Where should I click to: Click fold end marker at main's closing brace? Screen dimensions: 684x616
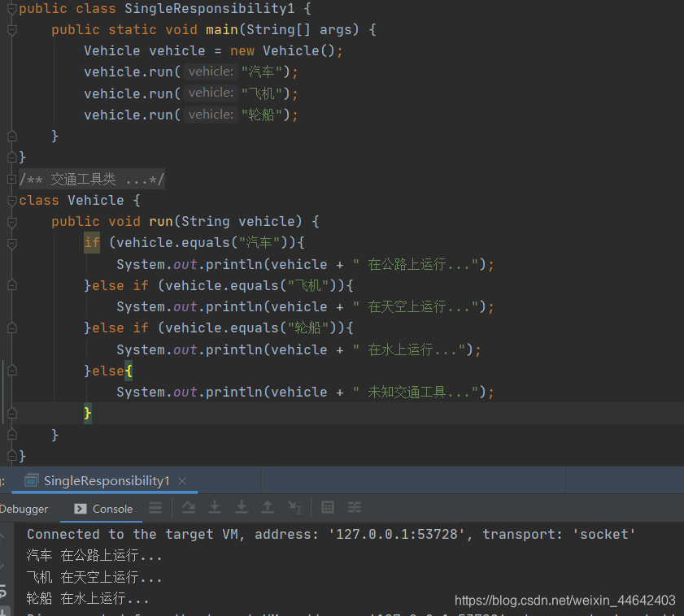point(12,137)
